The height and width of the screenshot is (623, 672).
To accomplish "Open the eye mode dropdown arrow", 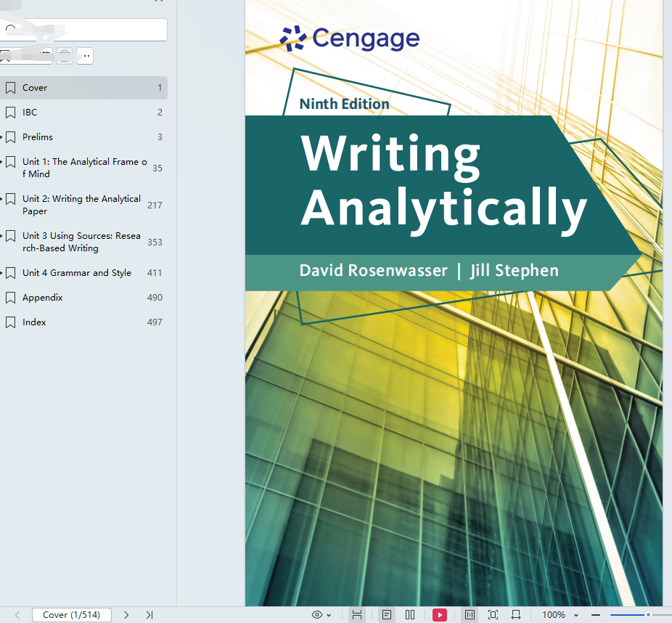I will pos(329,615).
